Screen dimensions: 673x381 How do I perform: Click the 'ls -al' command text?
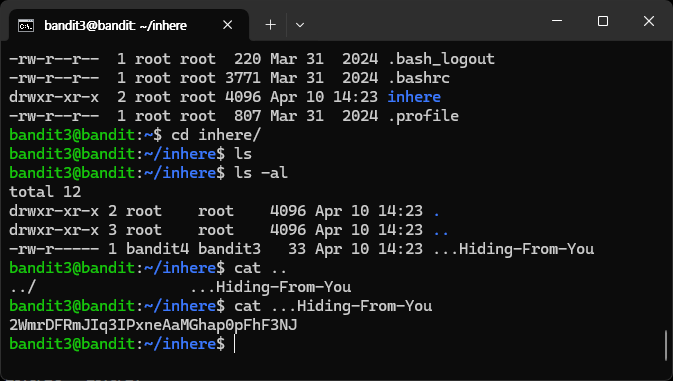tap(261, 173)
